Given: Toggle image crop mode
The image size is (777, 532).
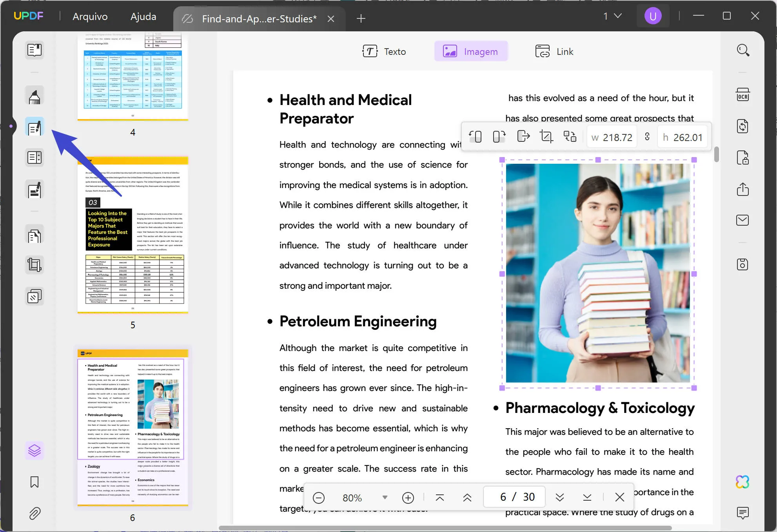Looking at the screenshot, I should click(545, 136).
